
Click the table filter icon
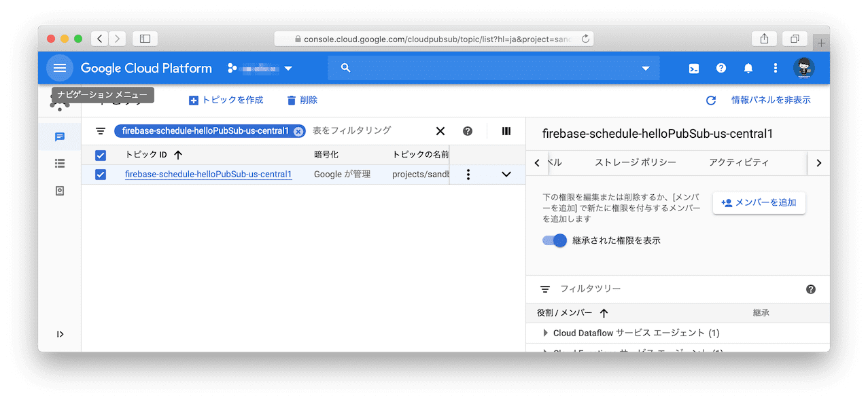coord(101,131)
